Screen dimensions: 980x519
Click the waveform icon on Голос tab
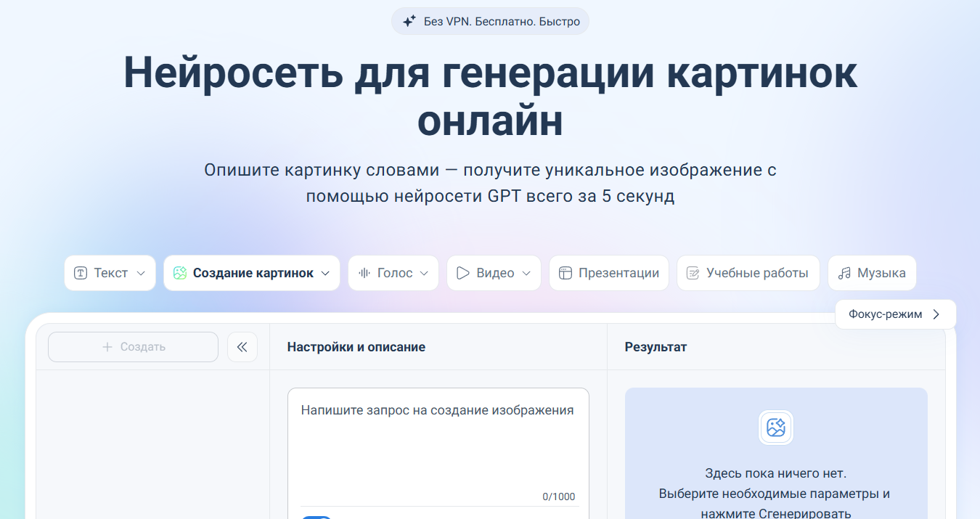click(364, 273)
